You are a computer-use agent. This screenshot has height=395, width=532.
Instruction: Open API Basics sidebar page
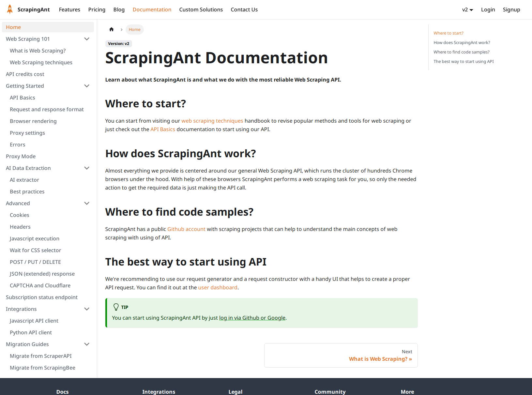pyautogui.click(x=23, y=98)
